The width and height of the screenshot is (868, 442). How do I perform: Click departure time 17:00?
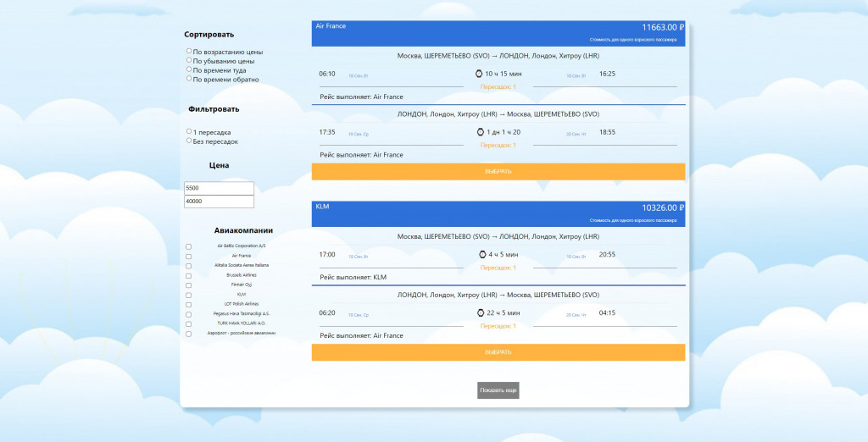pos(327,255)
